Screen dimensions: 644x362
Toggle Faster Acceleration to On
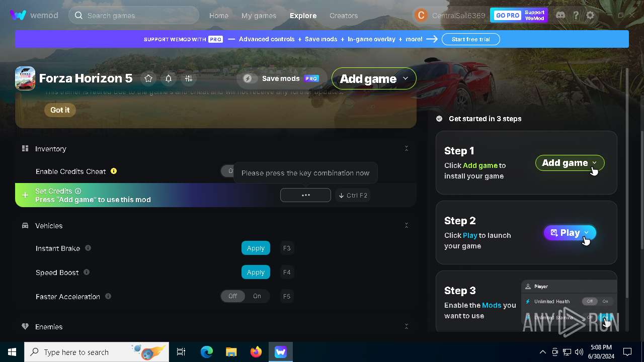[x=257, y=296]
